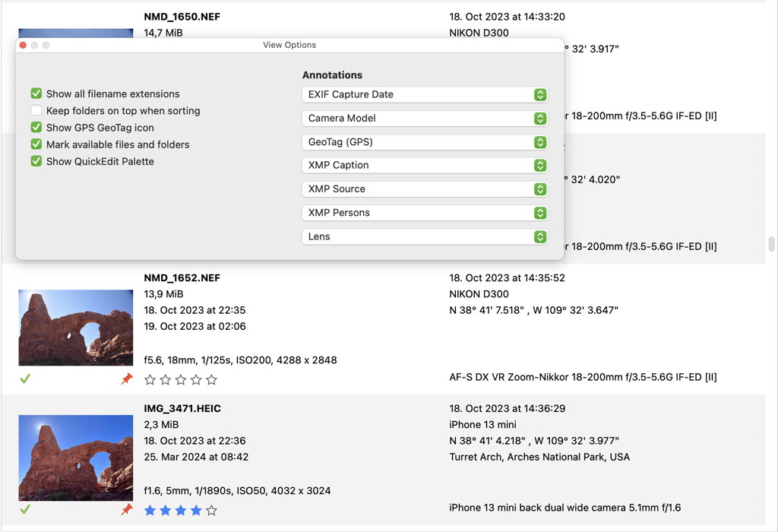Click the red GeoTag pin icon for IMG_3471.HEIC
The height and width of the screenshot is (532, 778).
(127, 510)
